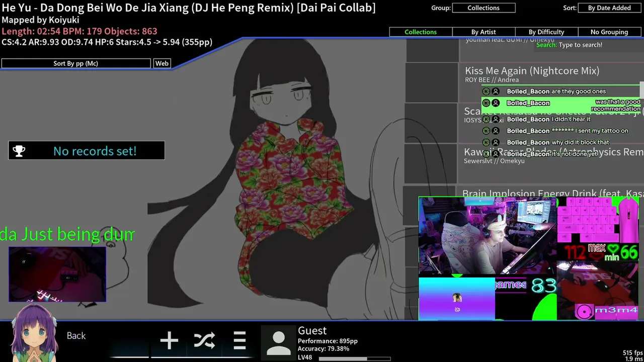644x362 pixels.
Task: Click the streamer webcam overlay
Action: coord(487,236)
